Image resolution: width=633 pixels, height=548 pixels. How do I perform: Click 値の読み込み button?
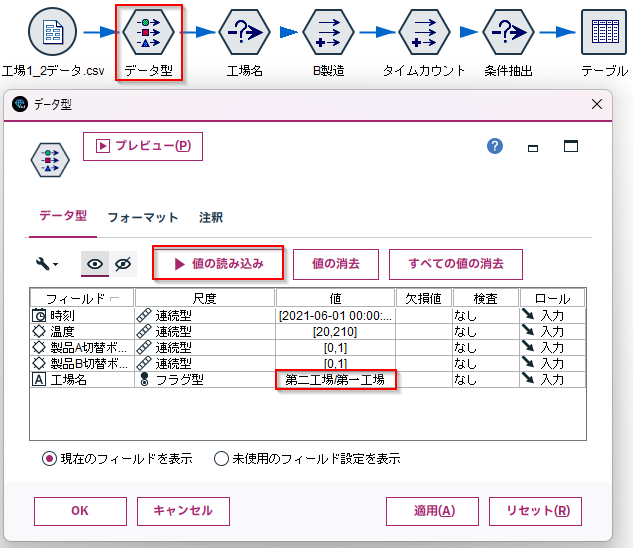[218, 264]
